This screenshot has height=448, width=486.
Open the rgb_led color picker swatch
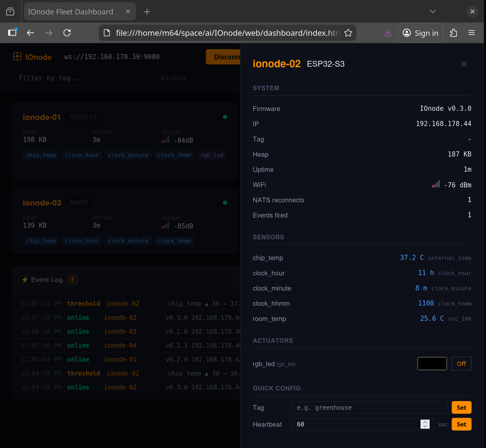click(x=432, y=364)
